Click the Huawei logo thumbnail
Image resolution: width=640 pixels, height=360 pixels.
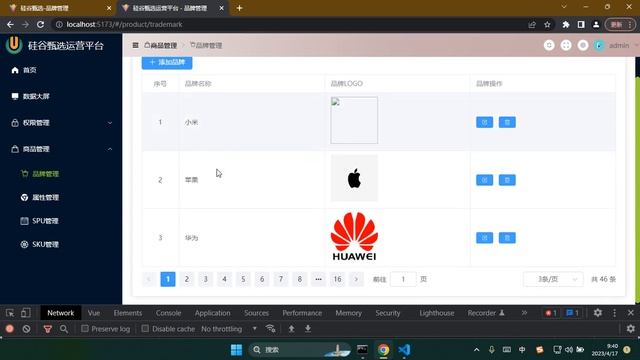(x=354, y=236)
